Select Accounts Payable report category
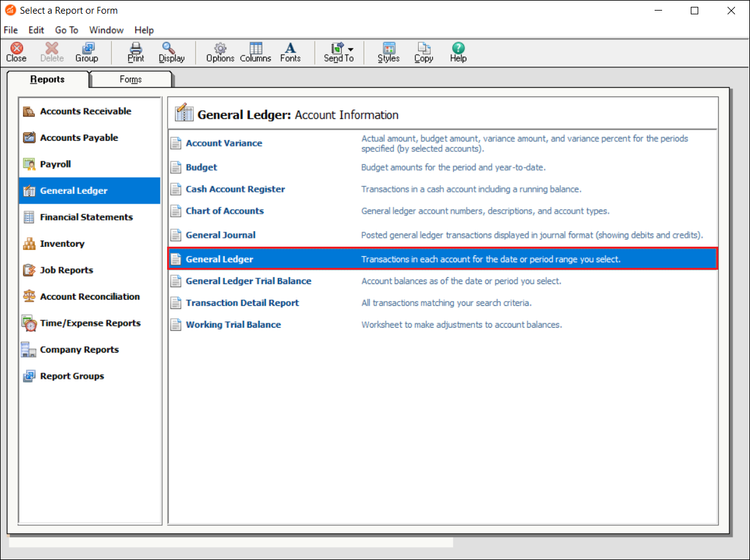 coord(90,138)
